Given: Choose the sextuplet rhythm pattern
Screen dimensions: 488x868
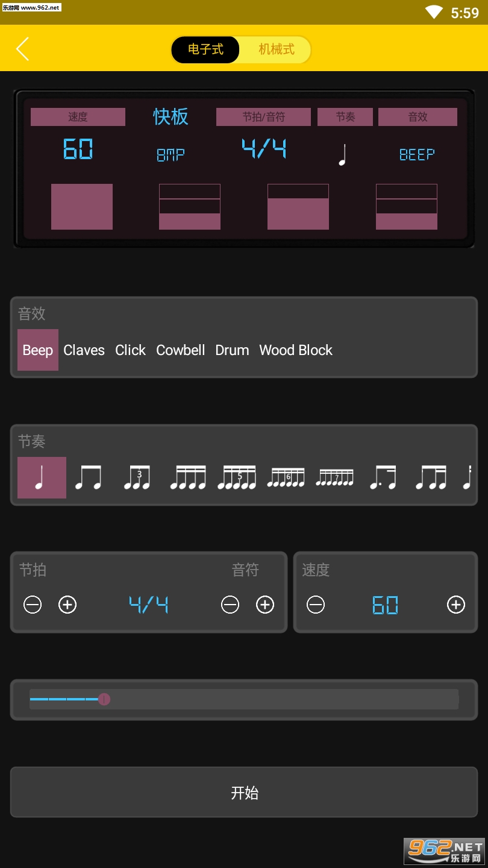Looking at the screenshot, I should pyautogui.click(x=286, y=477).
